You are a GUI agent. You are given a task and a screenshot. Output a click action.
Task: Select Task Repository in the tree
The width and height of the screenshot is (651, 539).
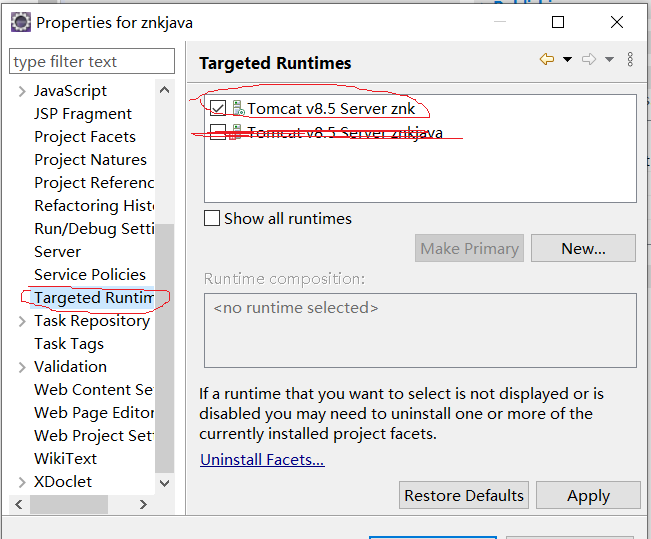pos(92,321)
